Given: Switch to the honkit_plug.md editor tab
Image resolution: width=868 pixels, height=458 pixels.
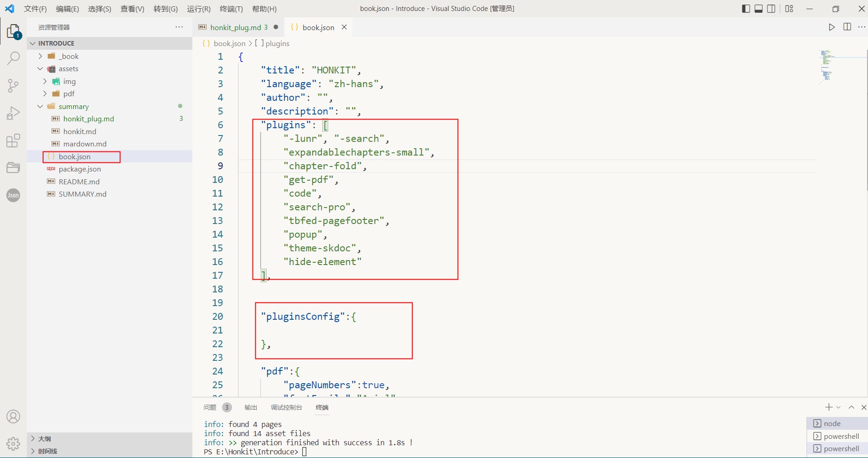Looking at the screenshot, I should point(238,27).
